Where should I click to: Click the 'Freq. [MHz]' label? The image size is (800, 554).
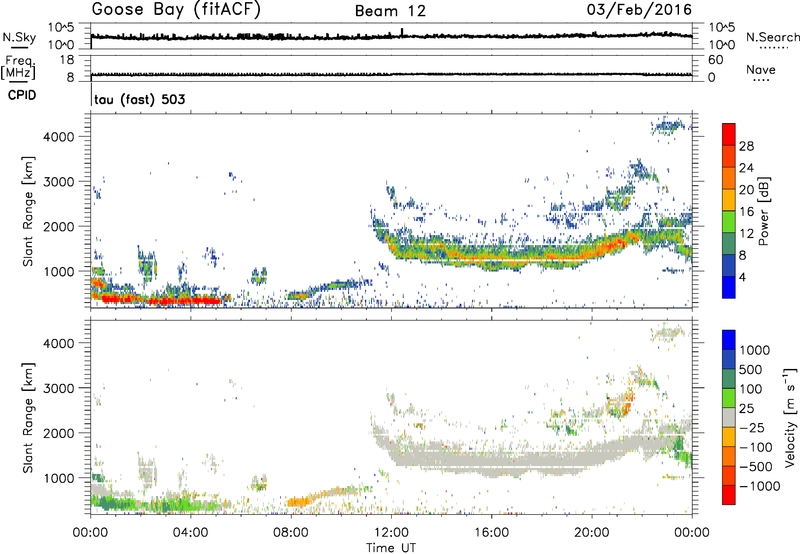tap(18, 67)
